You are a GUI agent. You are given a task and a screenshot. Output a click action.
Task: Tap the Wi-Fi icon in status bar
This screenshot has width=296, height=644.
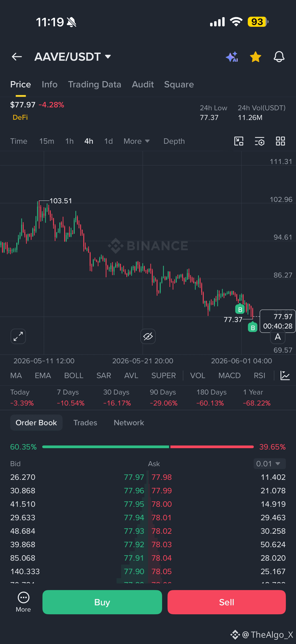pyautogui.click(x=236, y=22)
